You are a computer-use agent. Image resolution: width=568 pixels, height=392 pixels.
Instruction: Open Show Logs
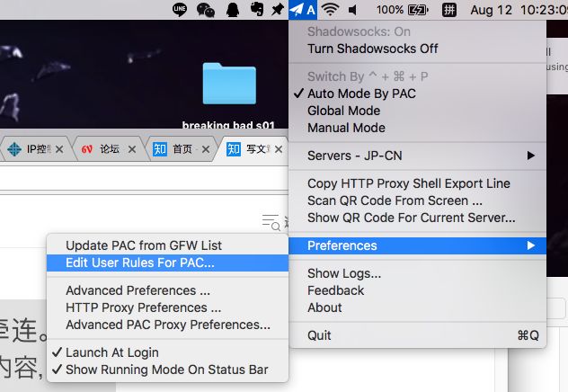pyautogui.click(x=417, y=273)
